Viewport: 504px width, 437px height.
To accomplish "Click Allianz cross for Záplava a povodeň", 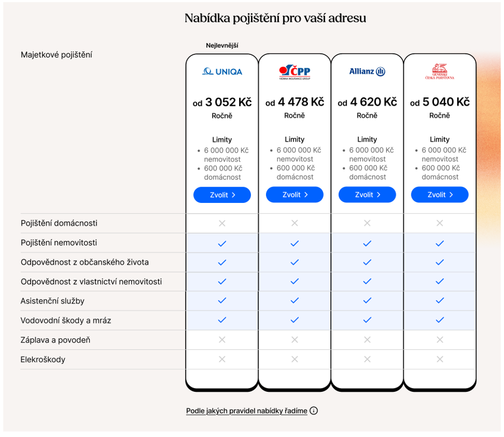I will [367, 340].
